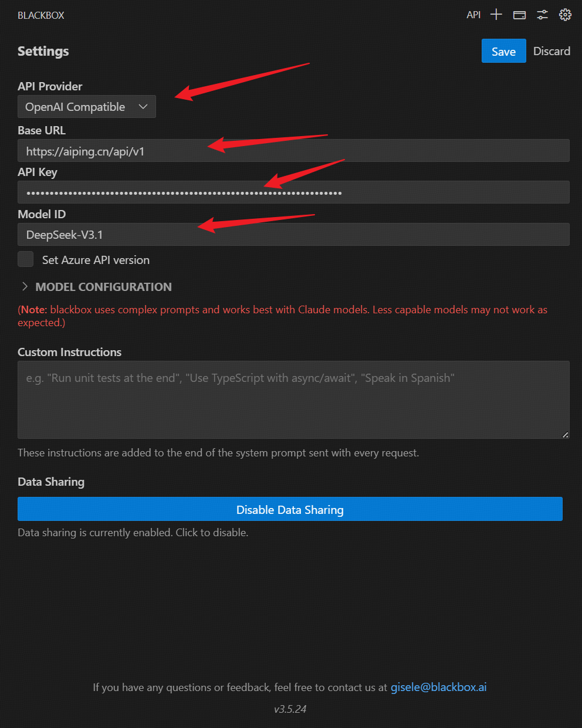Viewport: 582px width, 728px height.
Task: Click the BLACKBOX title in the header
Action: pyautogui.click(x=40, y=15)
